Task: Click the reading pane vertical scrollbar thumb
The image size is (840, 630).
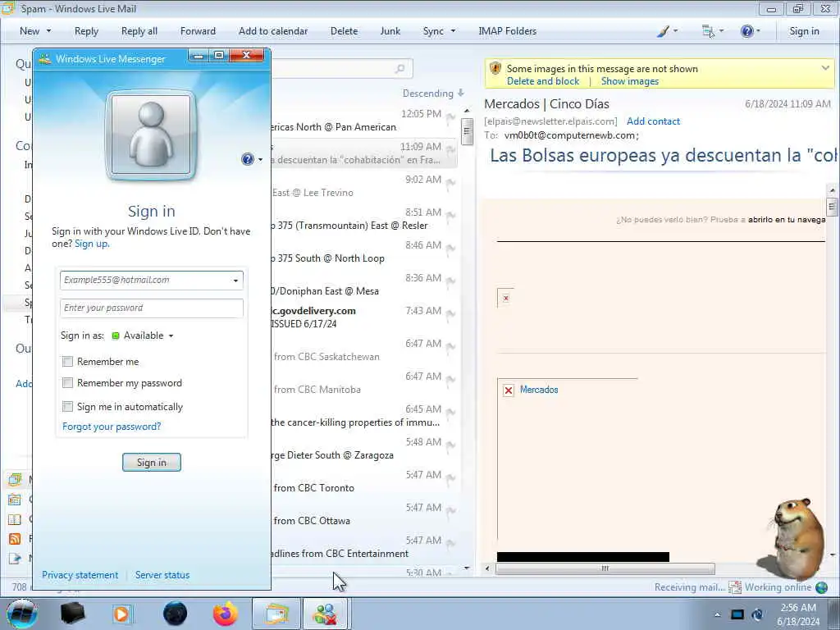Action: click(x=832, y=206)
